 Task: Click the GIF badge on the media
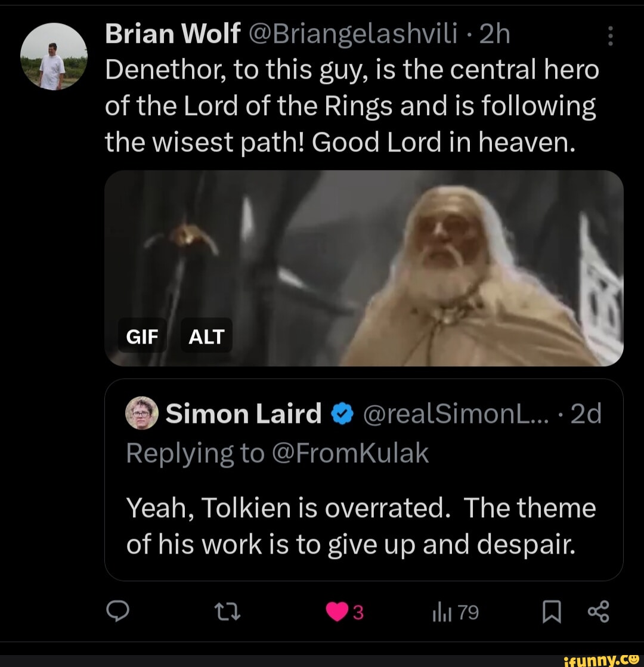click(x=143, y=337)
